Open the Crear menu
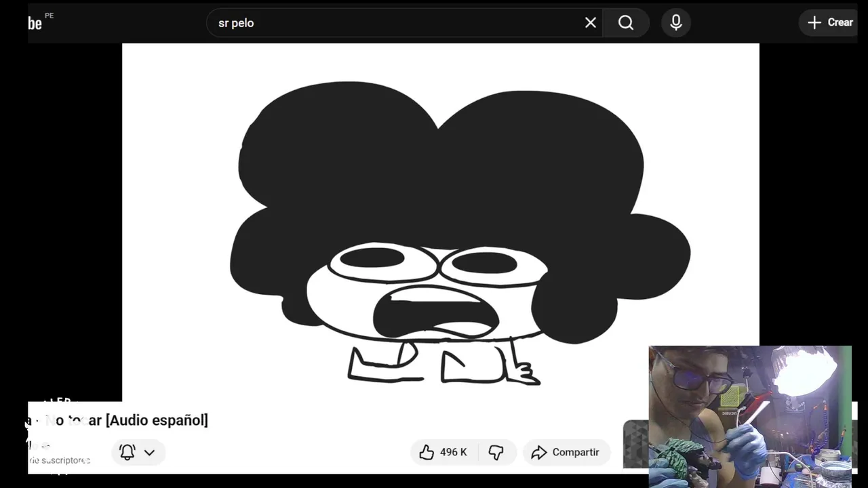This screenshot has width=868, height=488. [830, 22]
